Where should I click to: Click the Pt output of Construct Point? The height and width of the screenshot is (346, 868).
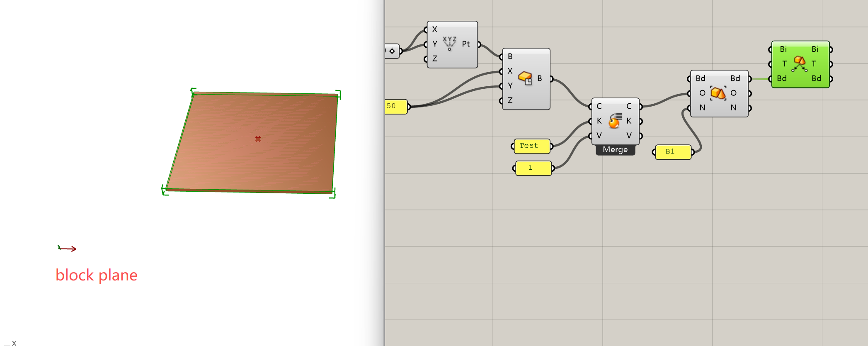tap(466, 44)
